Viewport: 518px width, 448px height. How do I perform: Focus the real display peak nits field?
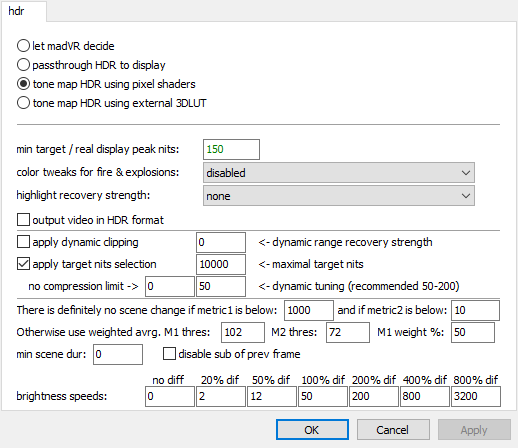click(231, 149)
